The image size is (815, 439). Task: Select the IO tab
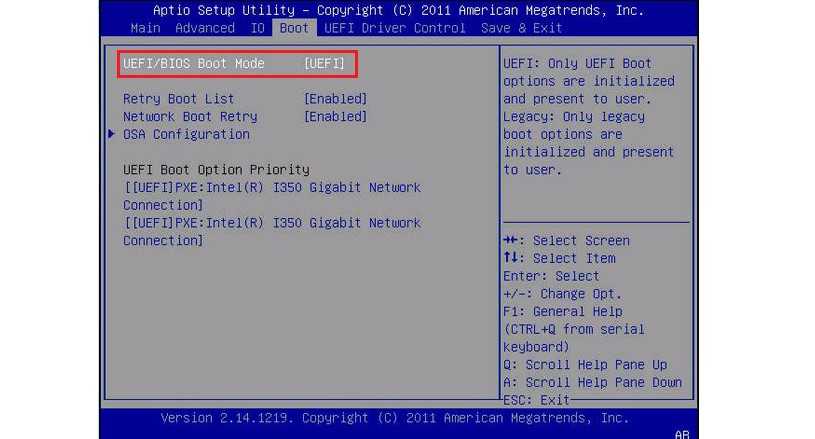(x=258, y=28)
